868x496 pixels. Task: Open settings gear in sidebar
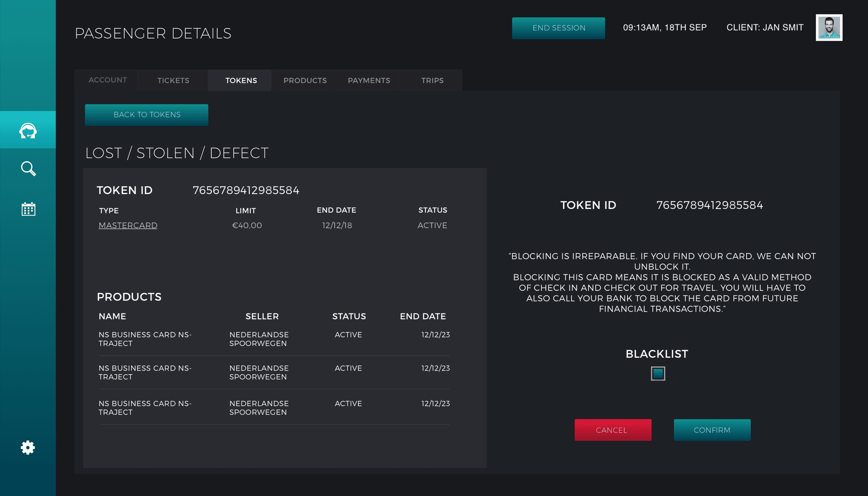point(28,448)
